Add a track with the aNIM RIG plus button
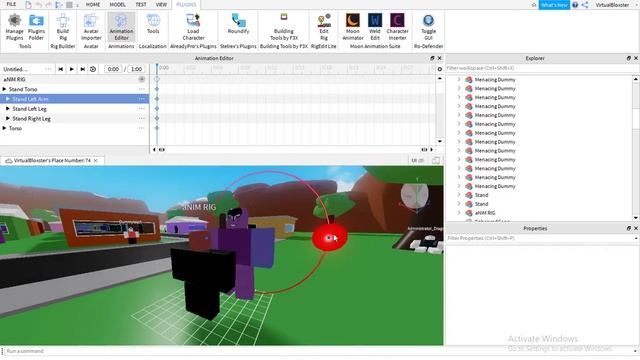The width and height of the screenshot is (640, 360). click(142, 79)
